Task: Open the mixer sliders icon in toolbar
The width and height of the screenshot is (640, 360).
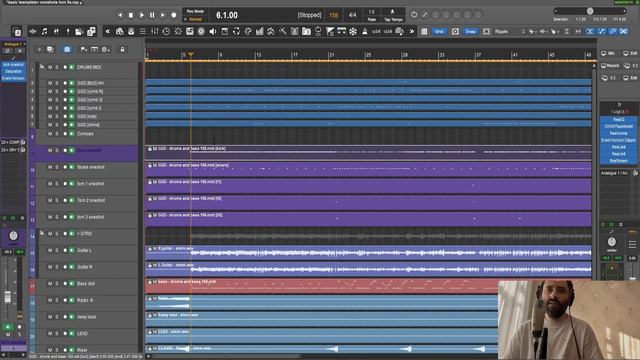Action: tap(155, 31)
